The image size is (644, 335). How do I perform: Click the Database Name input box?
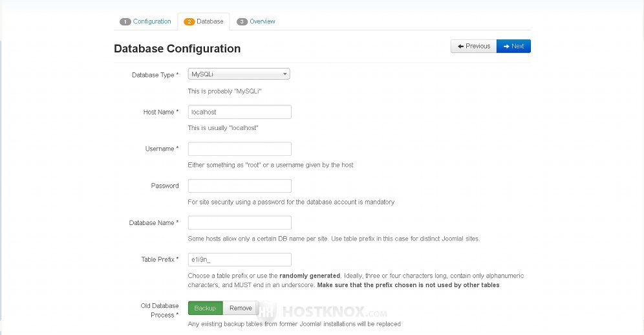pos(239,222)
